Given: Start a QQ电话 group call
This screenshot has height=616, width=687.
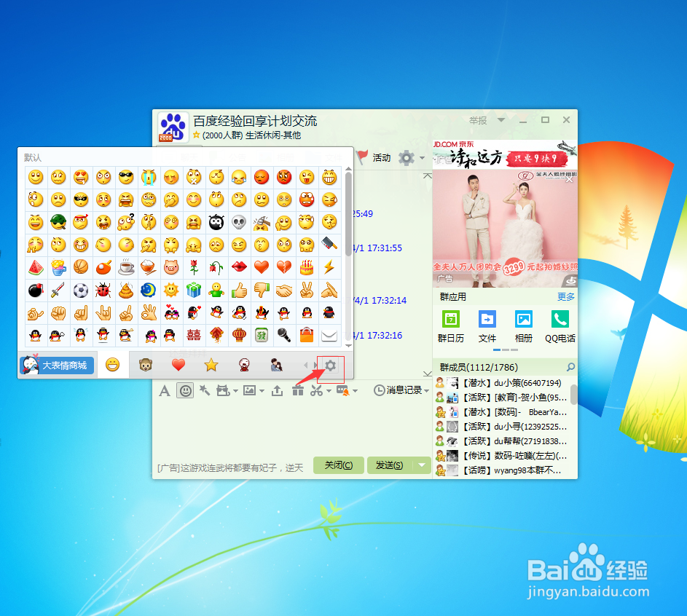Looking at the screenshot, I should point(560,326).
